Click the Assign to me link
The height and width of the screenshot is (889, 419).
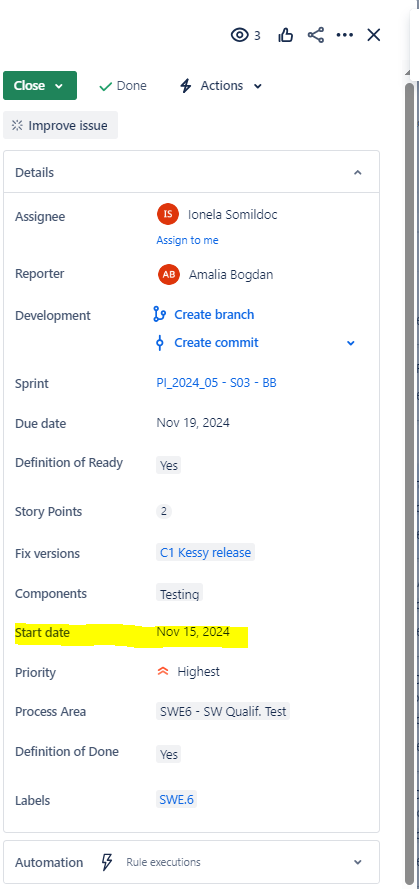[187, 240]
